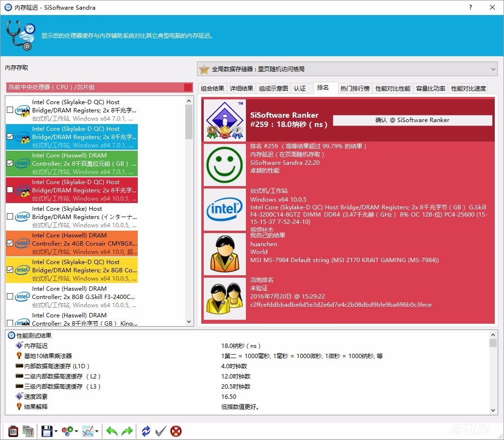504x440 pixels.
Task: Open the 性能对比性能 tab
Action: [x=393, y=88]
